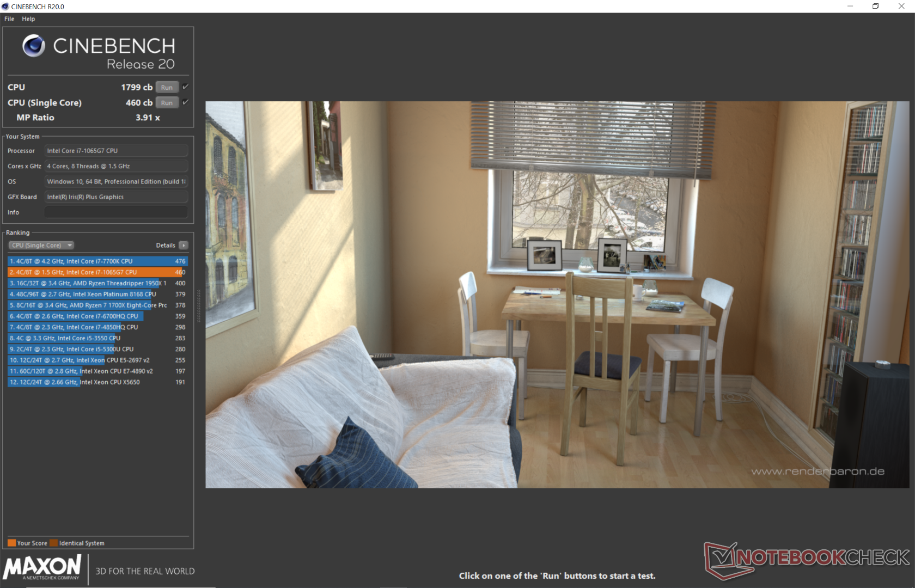915x588 pixels.
Task: Select ranking row Intel Core i5-3550
Action: click(x=98, y=338)
